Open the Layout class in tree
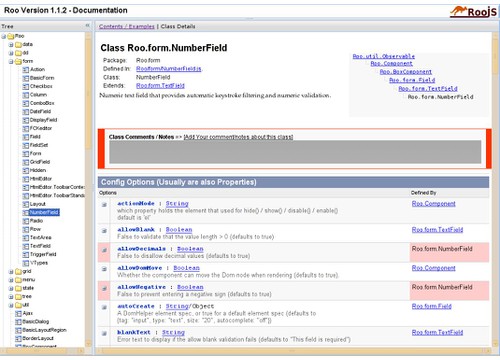This screenshot has width=500, height=360. [38, 204]
